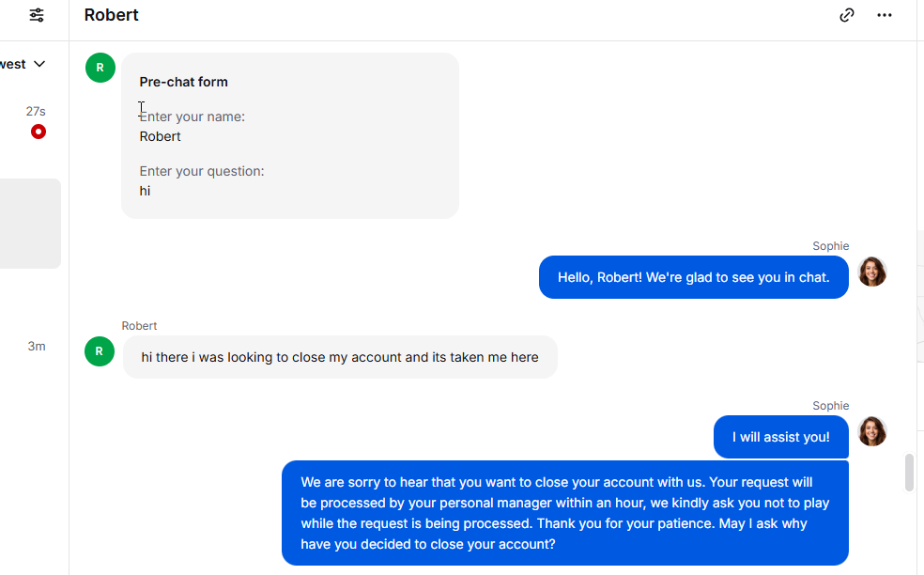The image size is (924, 575).
Task: Open the chat list filter settings
Action: pos(37,15)
